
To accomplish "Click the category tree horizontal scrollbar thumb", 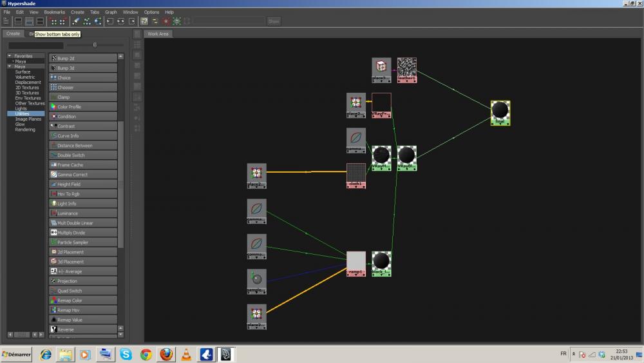I will pyautogui.click(x=22, y=335).
